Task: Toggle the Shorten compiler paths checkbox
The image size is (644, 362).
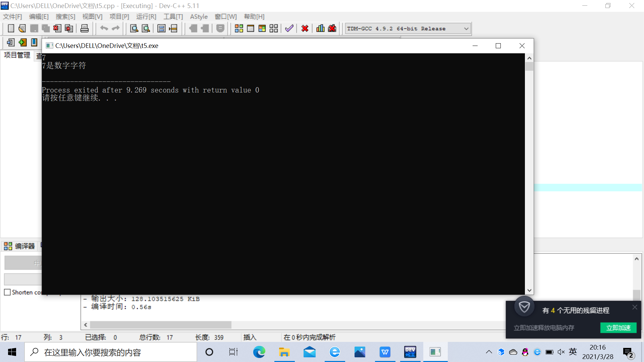Action: (7, 292)
